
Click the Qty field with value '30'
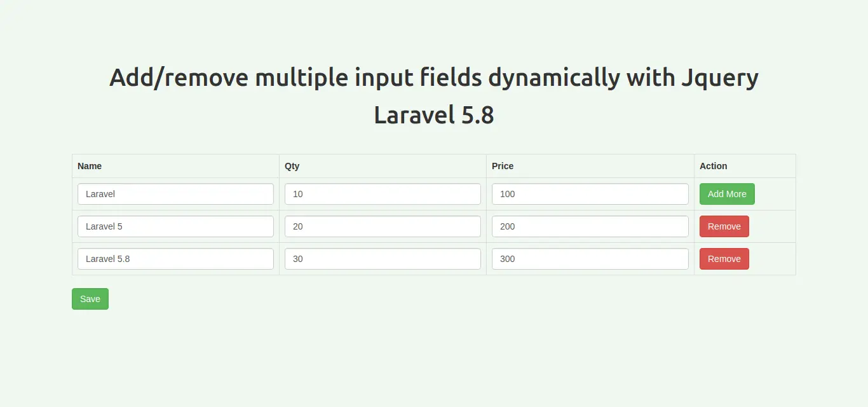tap(383, 259)
